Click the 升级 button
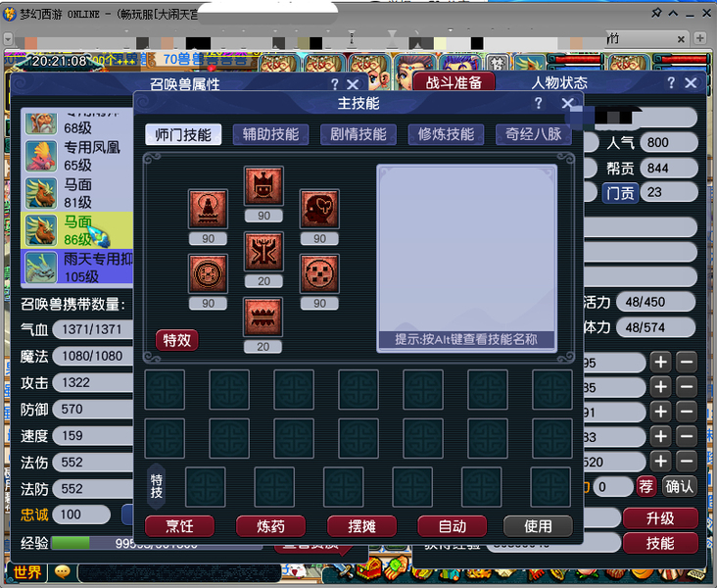717x588 pixels. click(x=660, y=518)
